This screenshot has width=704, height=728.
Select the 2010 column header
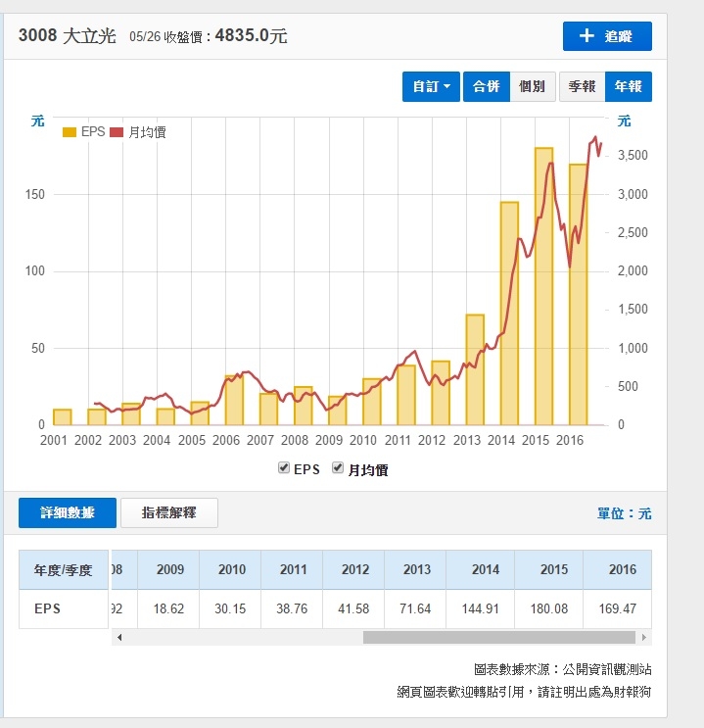(230, 569)
